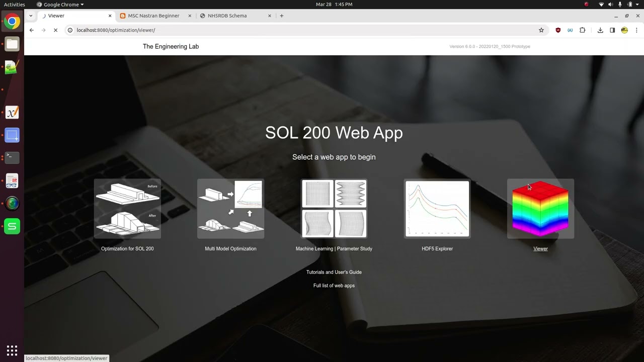Open the uBlock Origin extension

pos(558,30)
